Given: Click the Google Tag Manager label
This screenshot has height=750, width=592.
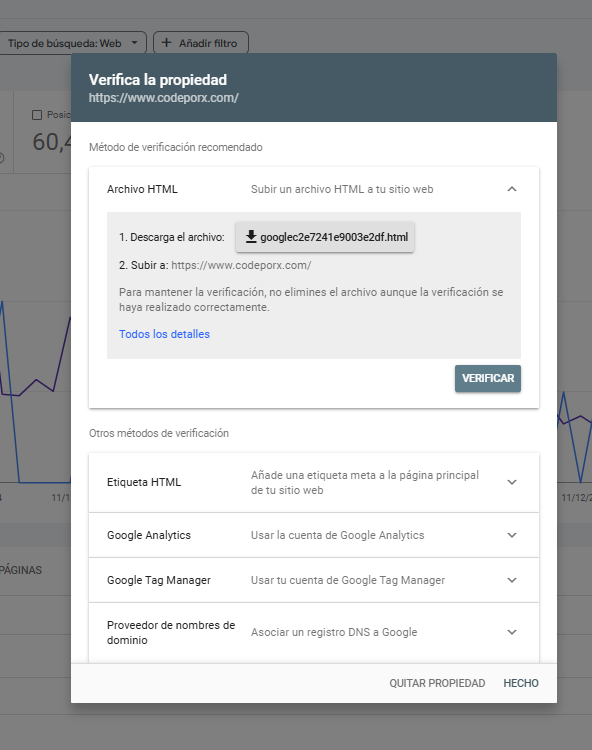Looking at the screenshot, I should (159, 580).
